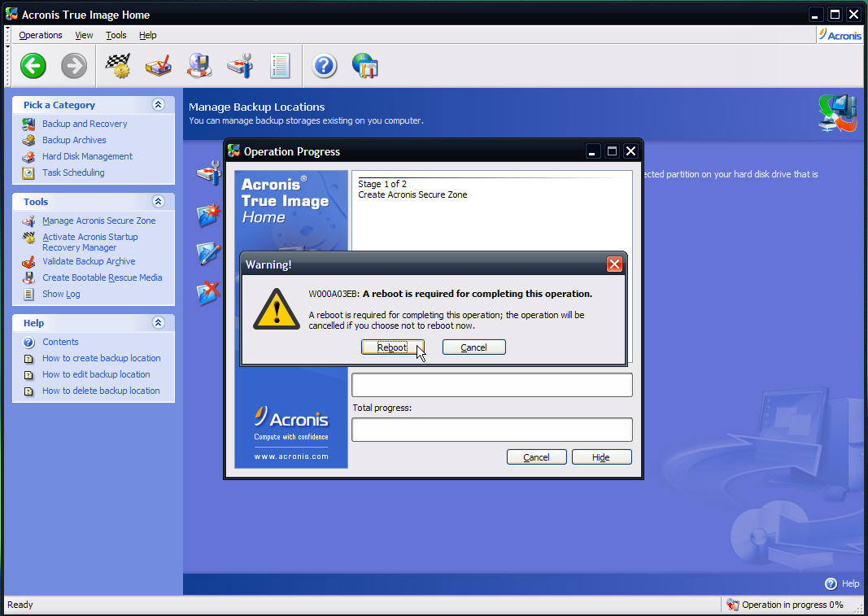
Task: Click the Backup and Recovery sidebar icon
Action: tap(28, 124)
